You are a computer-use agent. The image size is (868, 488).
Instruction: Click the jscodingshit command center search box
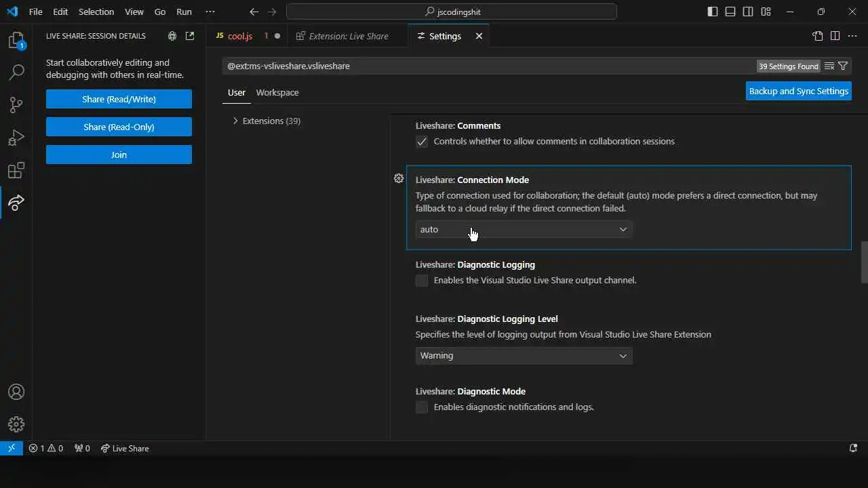click(452, 12)
